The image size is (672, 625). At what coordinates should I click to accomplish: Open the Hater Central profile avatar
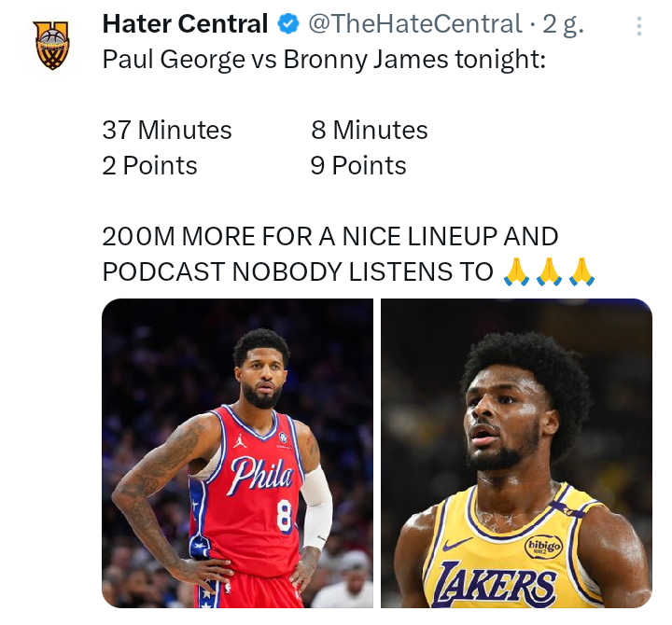[x=51, y=45]
